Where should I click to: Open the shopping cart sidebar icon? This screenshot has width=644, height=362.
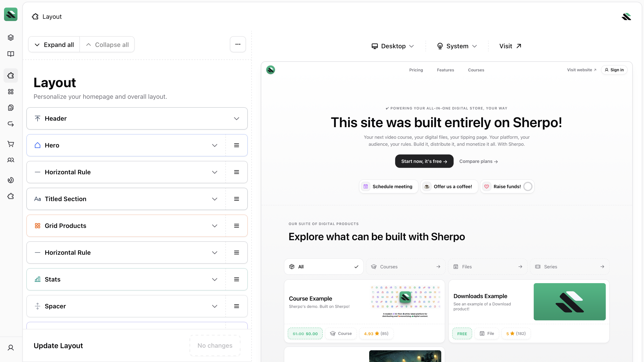click(x=11, y=144)
